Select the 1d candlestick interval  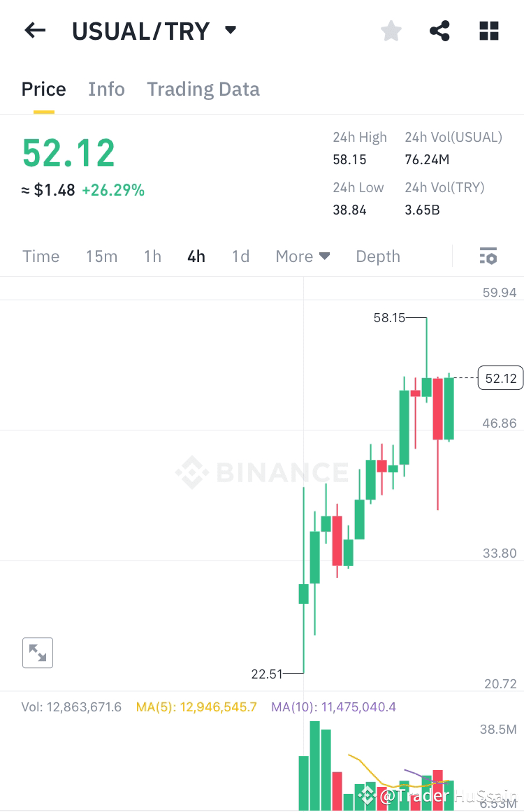click(240, 256)
